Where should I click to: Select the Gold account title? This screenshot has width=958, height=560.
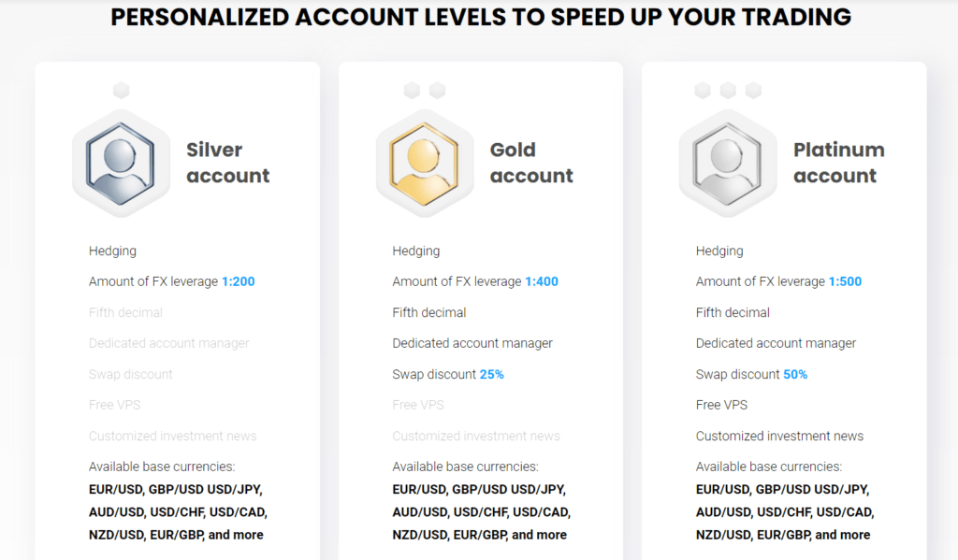(x=531, y=163)
